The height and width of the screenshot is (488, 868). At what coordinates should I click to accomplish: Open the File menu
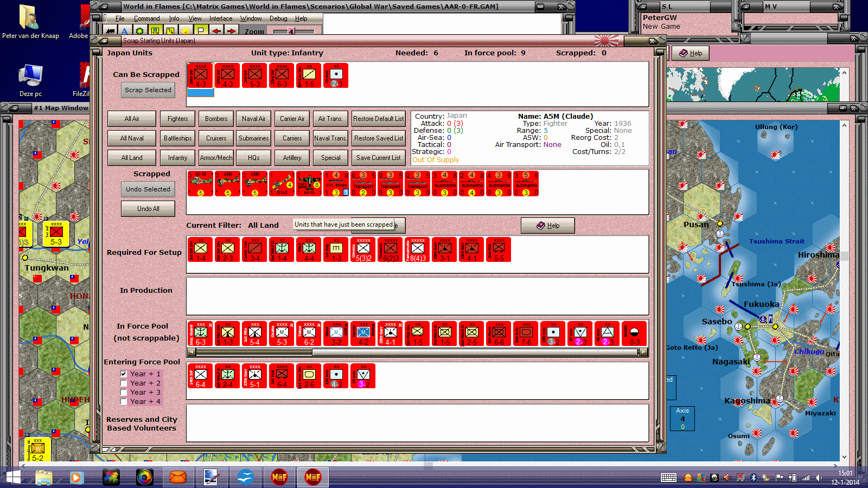point(120,18)
